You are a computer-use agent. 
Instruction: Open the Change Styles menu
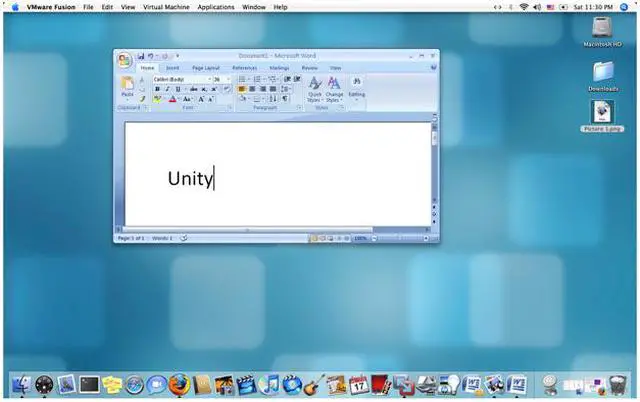pyautogui.click(x=334, y=89)
